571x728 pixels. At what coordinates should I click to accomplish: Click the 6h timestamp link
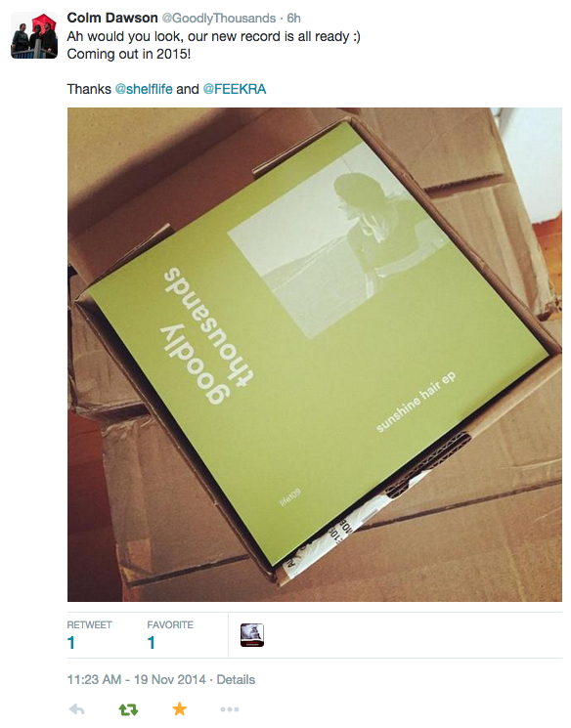coord(293,19)
